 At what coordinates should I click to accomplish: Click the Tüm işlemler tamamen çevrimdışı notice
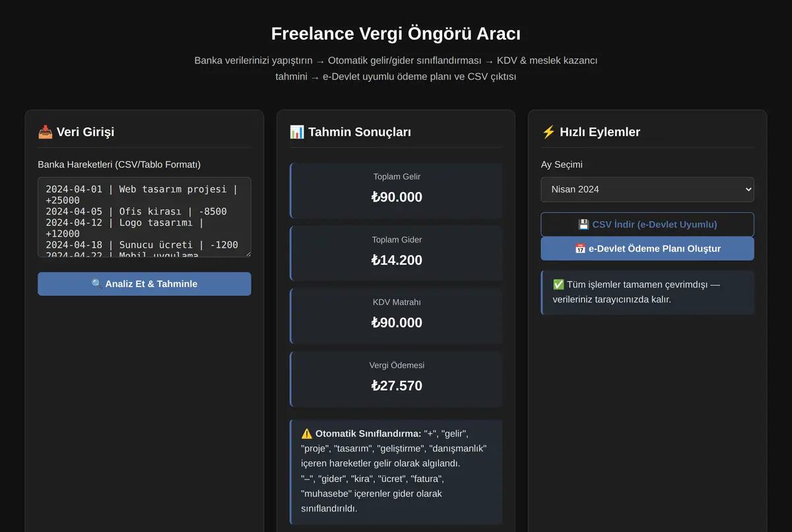tap(647, 292)
